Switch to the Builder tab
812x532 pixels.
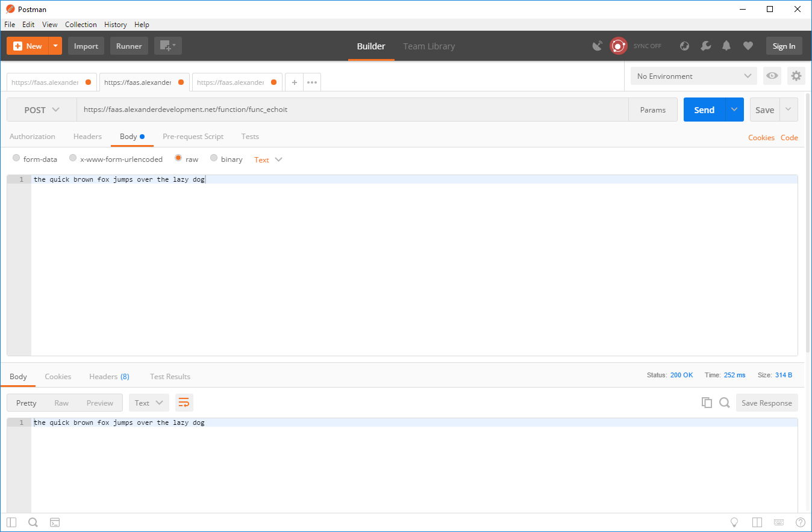coord(371,46)
